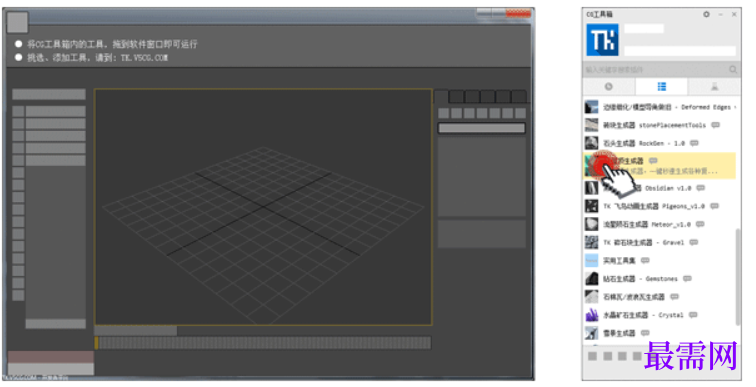Screen dimensions: 756x387
Task: Focus the plugin keyword search field
Action: 656,69
